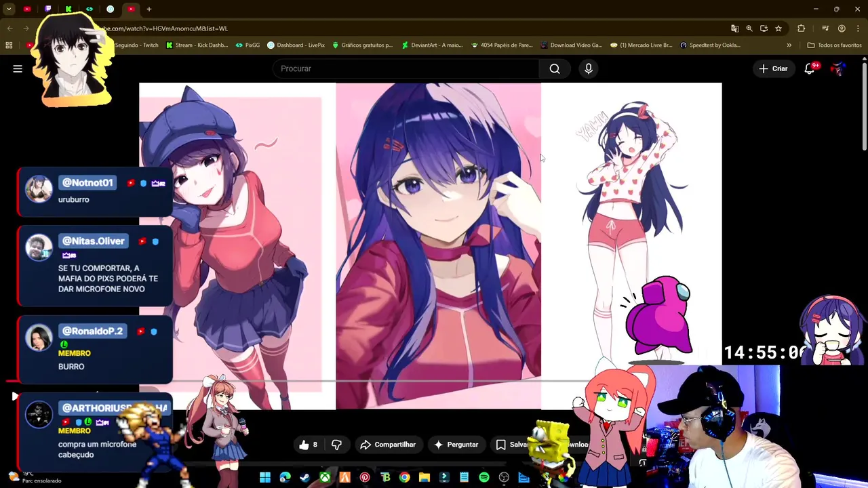Open Steam from the taskbar

305,478
